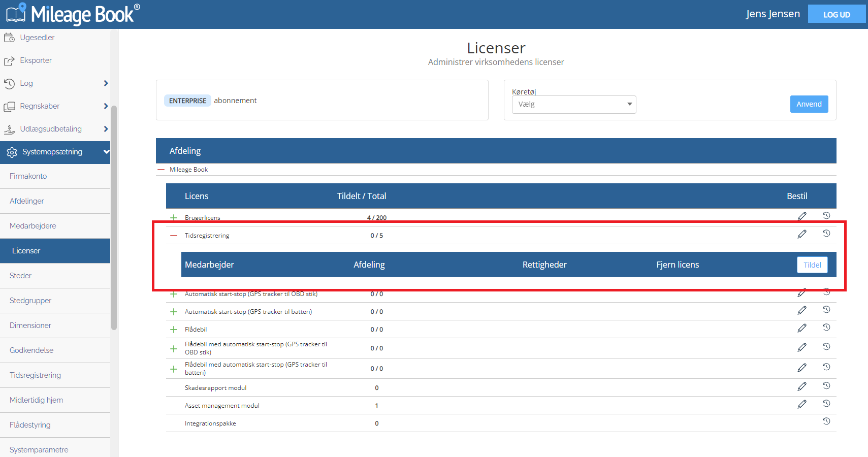Edit the Tidsregistrering license with pencil icon
The width and height of the screenshot is (868, 457).
(x=802, y=234)
